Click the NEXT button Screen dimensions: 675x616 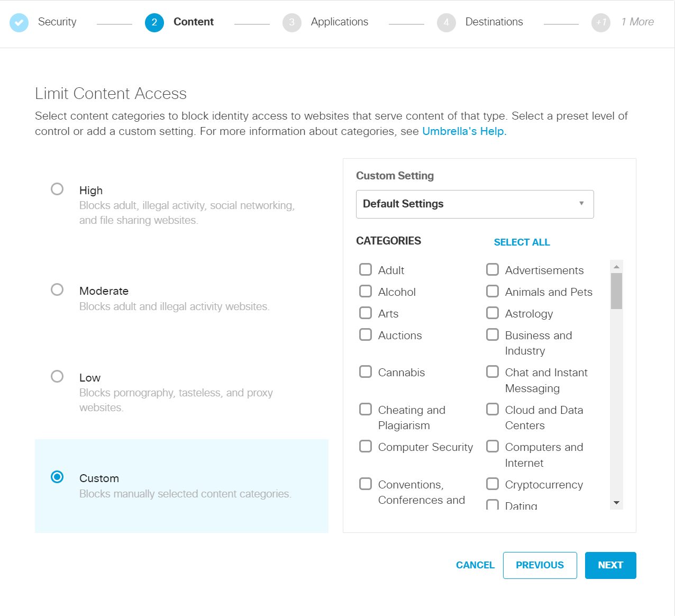coord(610,565)
